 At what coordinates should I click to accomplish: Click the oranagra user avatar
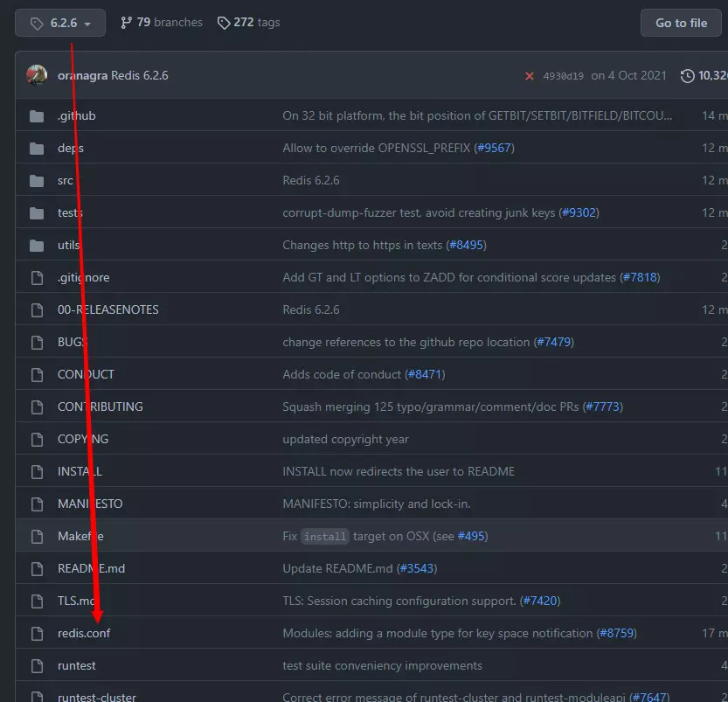tap(37, 75)
